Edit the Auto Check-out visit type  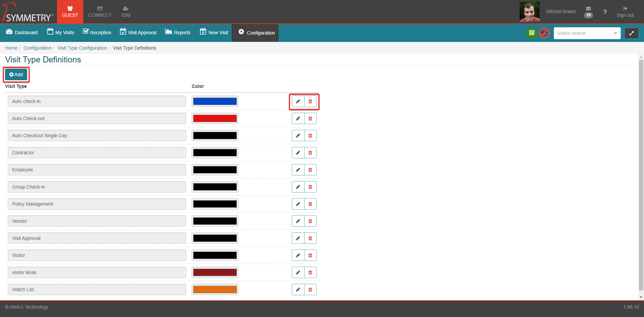pos(298,118)
